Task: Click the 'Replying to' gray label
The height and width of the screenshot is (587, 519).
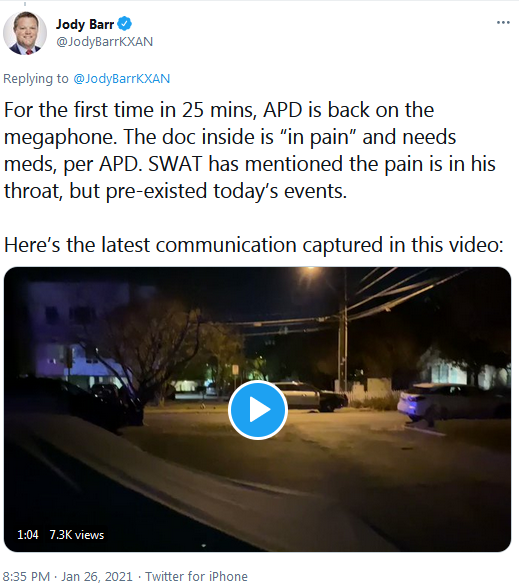Action: pyautogui.click(x=36, y=79)
